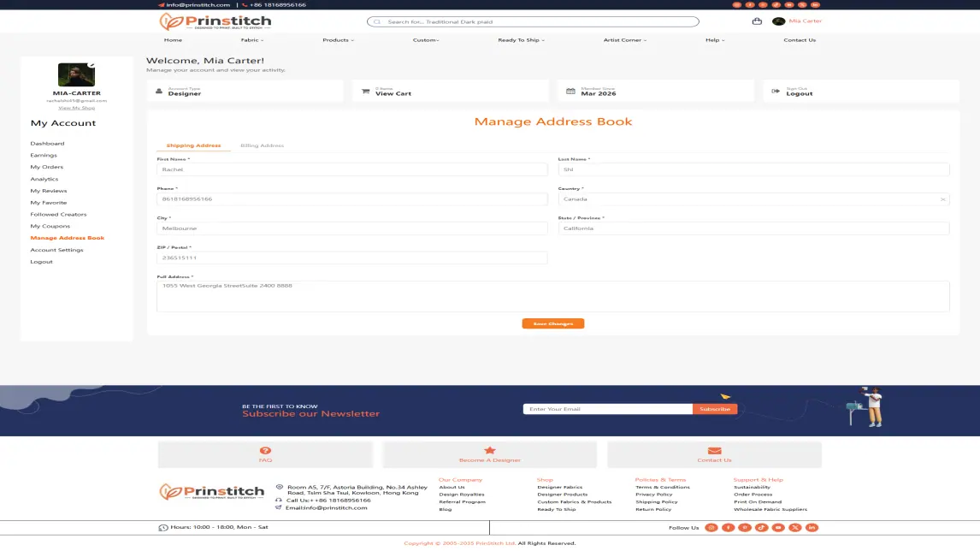Screen dimensions: 980x551
Task: Click the Save Changes button
Action: click(x=553, y=323)
